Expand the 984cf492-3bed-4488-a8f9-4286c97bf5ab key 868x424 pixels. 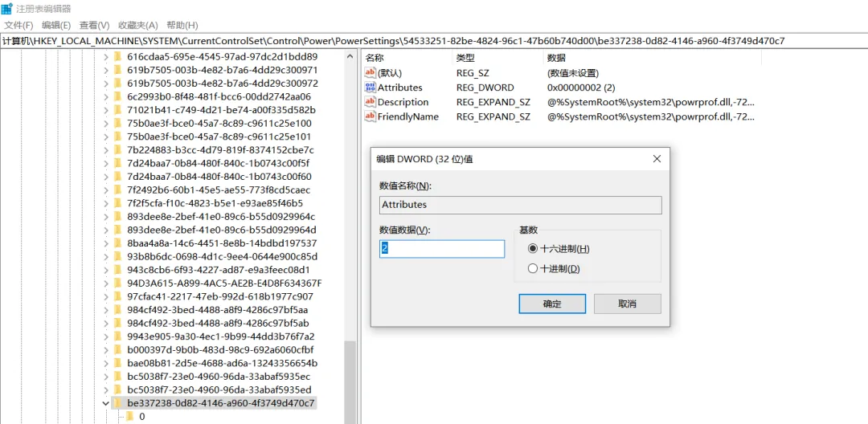pyautogui.click(x=106, y=323)
